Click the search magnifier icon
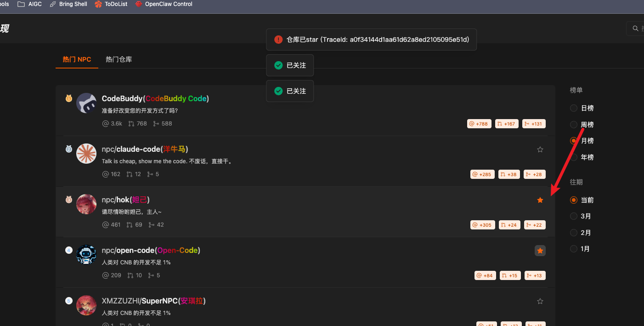644x326 pixels. (x=636, y=29)
